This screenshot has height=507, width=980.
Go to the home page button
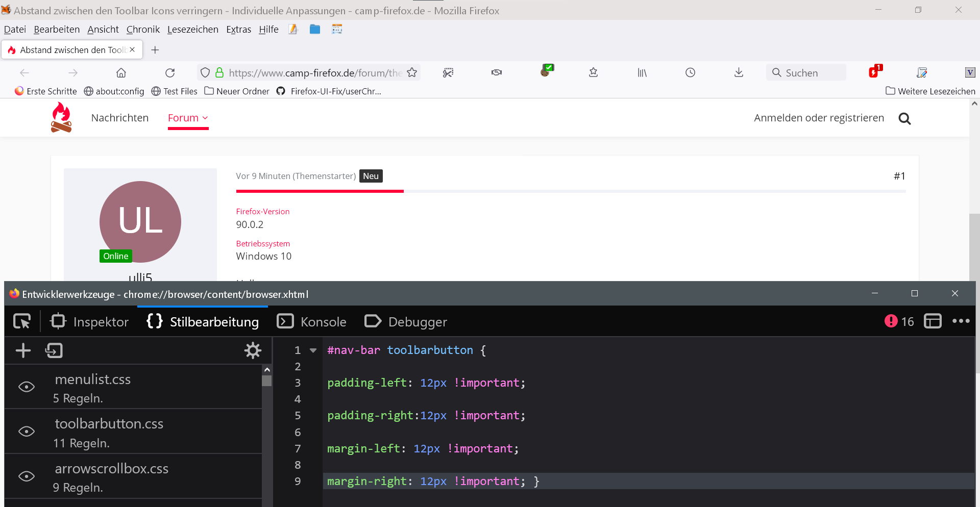pos(121,73)
